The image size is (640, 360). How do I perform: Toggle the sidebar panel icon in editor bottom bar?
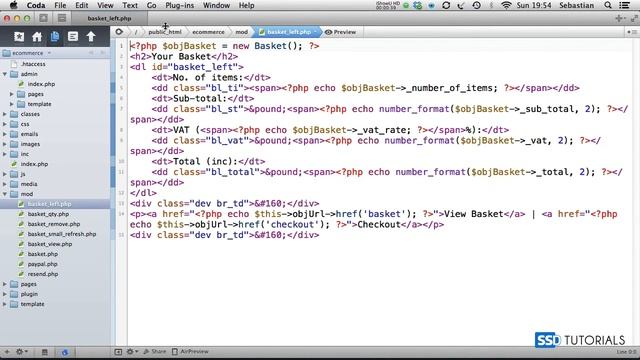(118, 351)
